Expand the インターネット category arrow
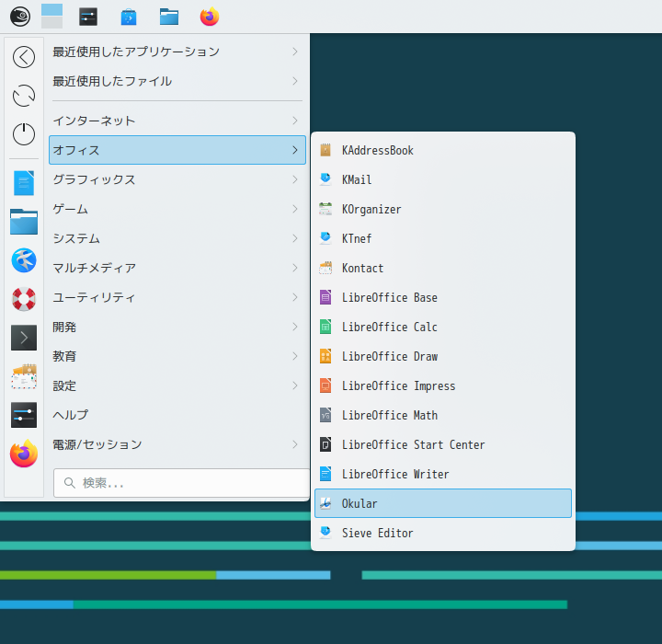Viewport: 662px width, 644px height. 295,121
